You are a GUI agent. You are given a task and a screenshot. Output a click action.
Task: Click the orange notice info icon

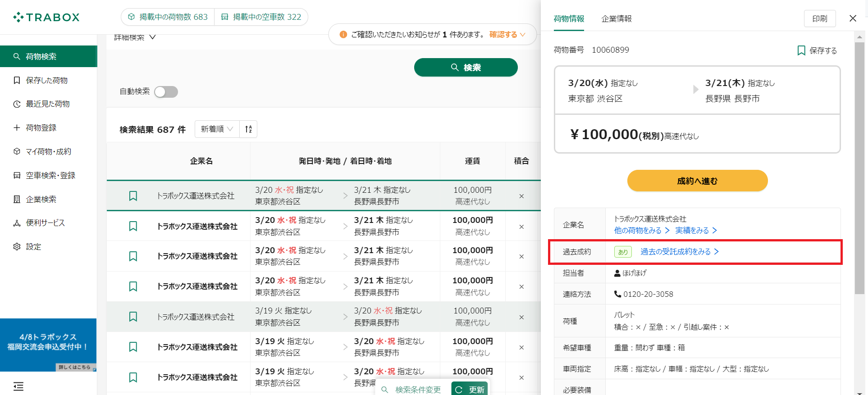click(x=343, y=35)
